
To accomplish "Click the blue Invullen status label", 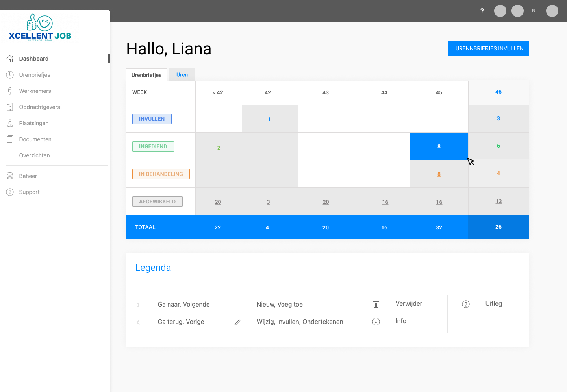I will [152, 119].
